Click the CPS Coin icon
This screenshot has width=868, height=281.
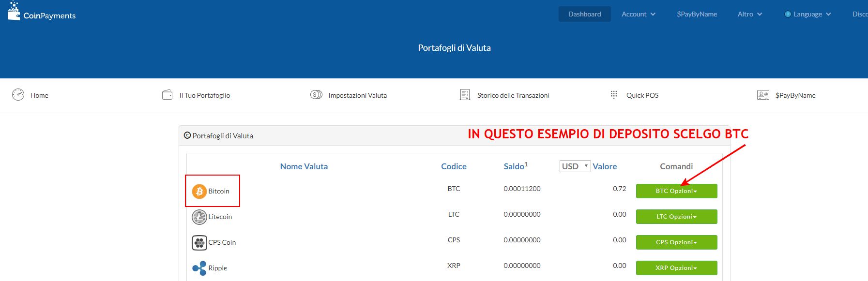coord(199,242)
